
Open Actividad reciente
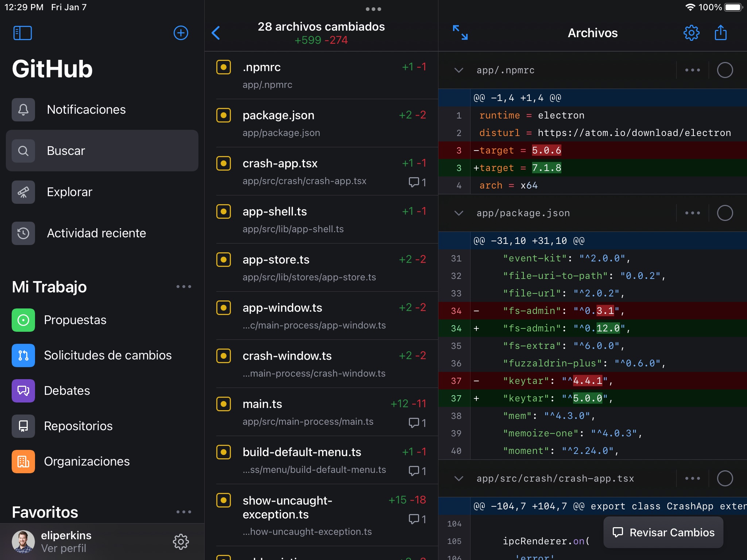pos(102,233)
